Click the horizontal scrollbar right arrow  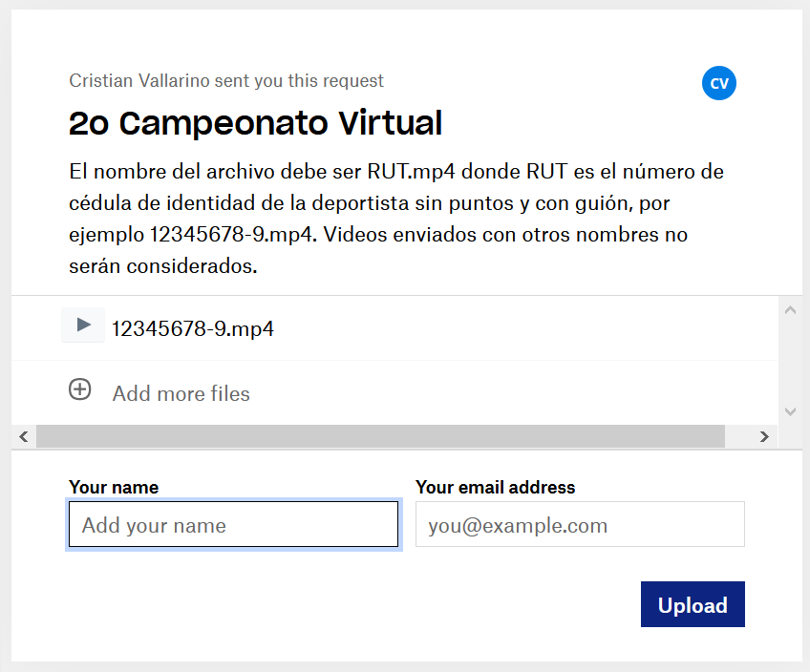click(x=764, y=436)
